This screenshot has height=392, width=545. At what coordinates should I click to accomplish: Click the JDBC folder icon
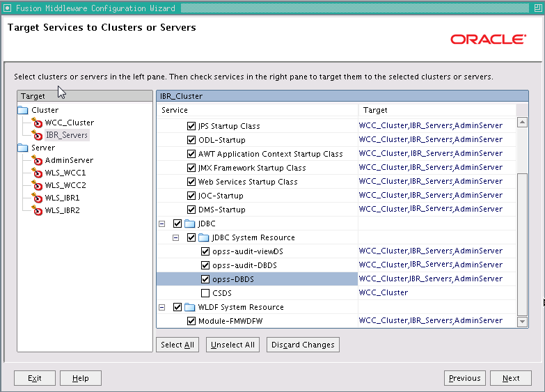click(190, 224)
